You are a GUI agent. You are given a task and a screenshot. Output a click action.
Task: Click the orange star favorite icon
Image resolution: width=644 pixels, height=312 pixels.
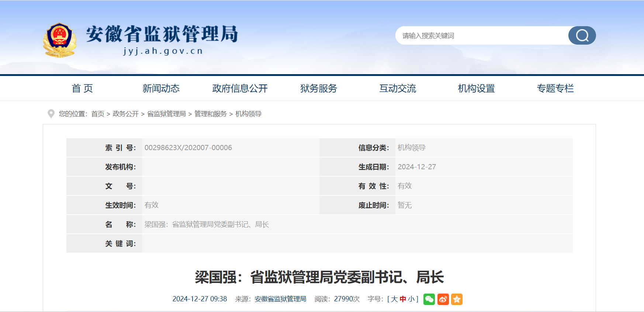[457, 299]
